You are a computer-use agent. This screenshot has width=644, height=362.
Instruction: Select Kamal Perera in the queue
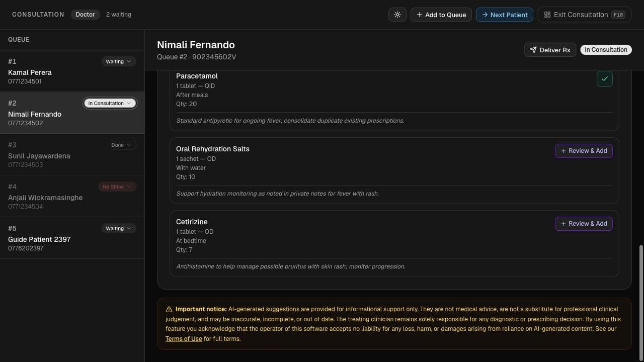pyautogui.click(x=72, y=71)
